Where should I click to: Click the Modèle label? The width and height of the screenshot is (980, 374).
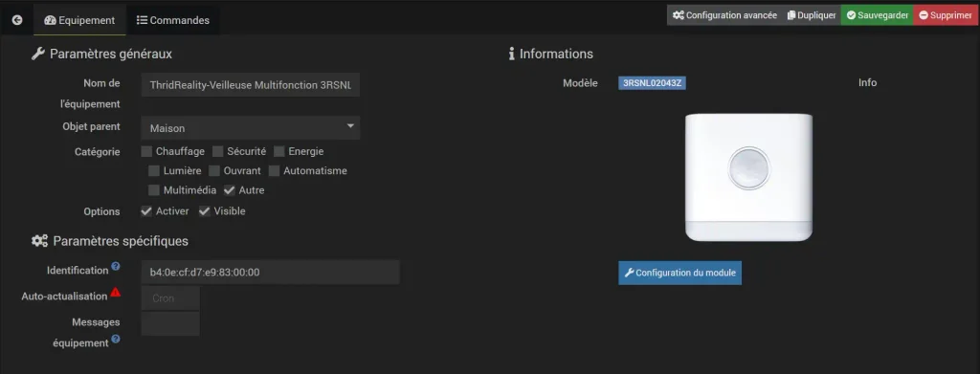pos(580,83)
